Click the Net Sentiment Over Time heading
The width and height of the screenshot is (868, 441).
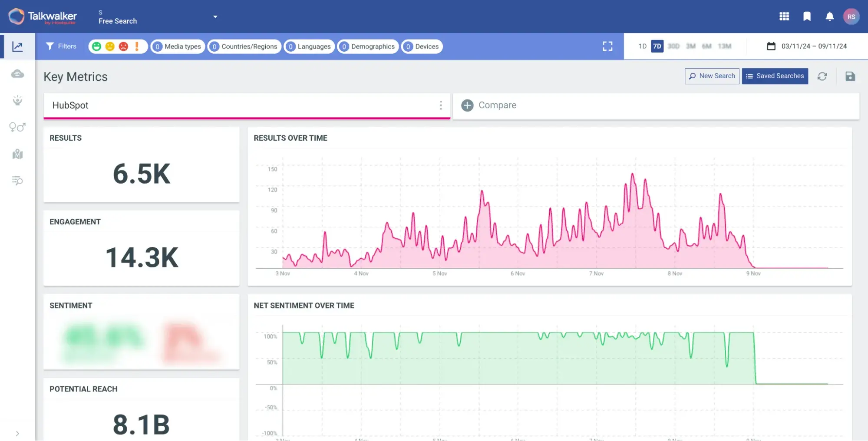tap(304, 306)
